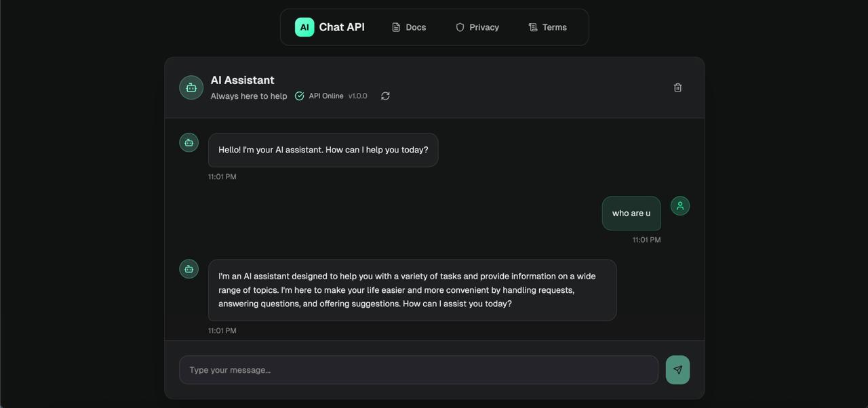The image size is (868, 408).
Task: Open the Privacy page
Action: click(x=484, y=26)
